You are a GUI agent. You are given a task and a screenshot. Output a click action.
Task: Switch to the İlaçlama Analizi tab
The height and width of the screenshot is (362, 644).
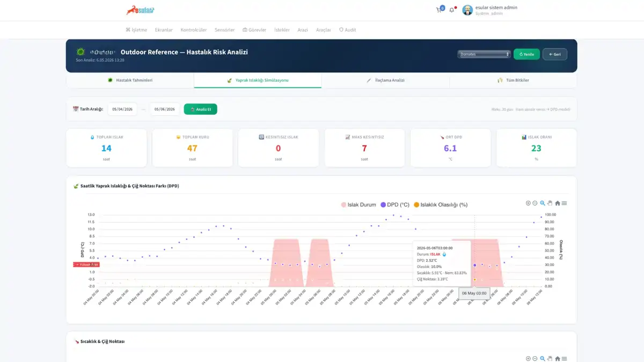(385, 80)
